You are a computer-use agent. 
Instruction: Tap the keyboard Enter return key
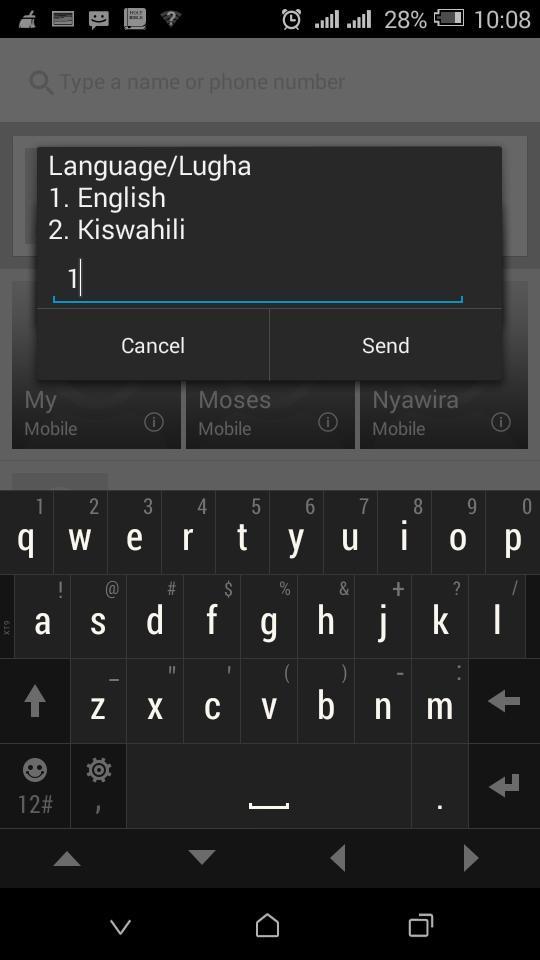[x=504, y=786]
